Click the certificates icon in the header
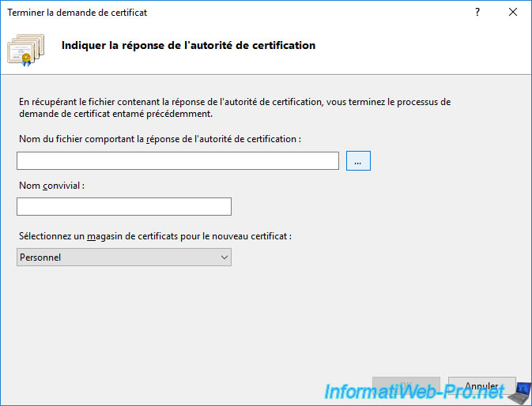Image resolution: width=532 pixels, height=406 pixels. coord(26,50)
